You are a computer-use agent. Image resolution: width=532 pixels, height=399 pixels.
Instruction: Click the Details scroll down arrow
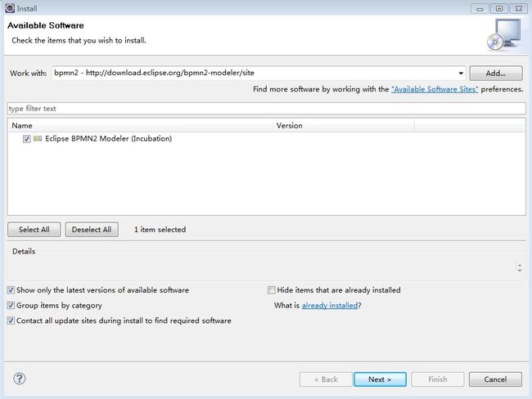tap(520, 270)
